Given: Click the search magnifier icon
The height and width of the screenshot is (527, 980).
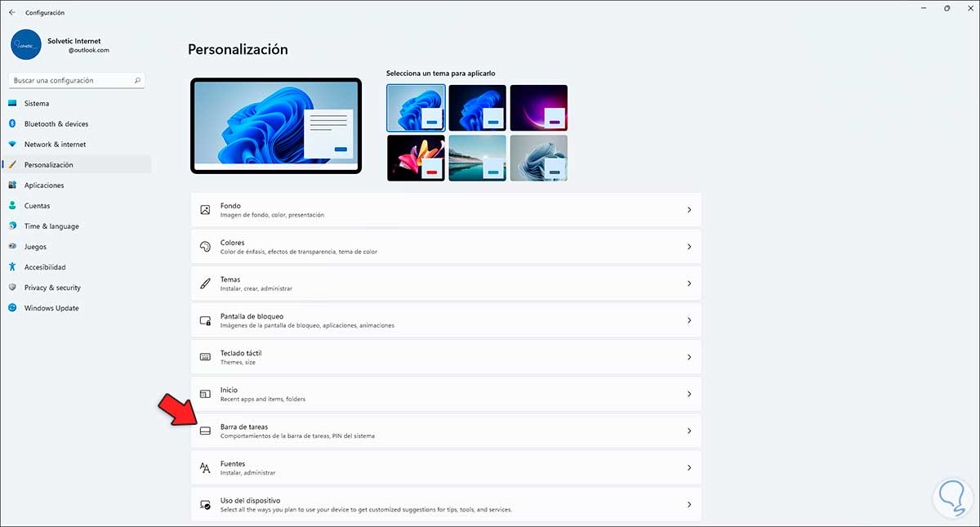Looking at the screenshot, I should (138, 80).
